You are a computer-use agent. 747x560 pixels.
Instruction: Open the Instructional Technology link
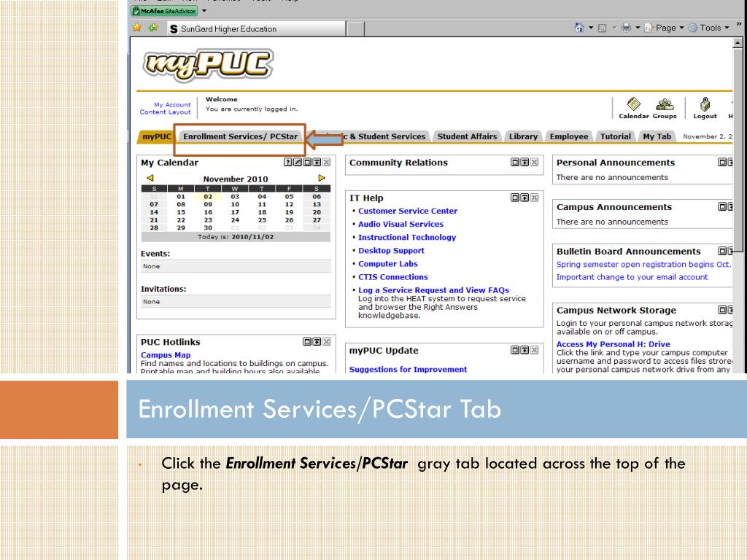point(407,237)
